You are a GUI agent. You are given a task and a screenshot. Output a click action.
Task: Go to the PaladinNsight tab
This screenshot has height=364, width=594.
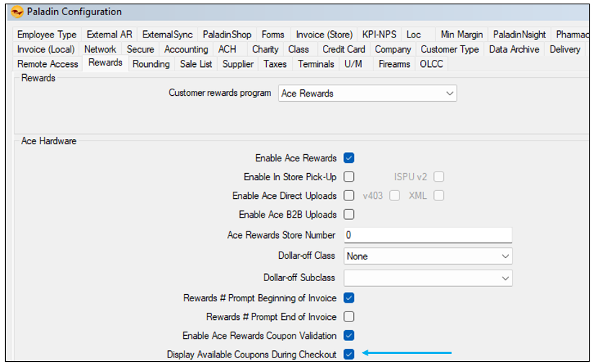pyautogui.click(x=519, y=35)
